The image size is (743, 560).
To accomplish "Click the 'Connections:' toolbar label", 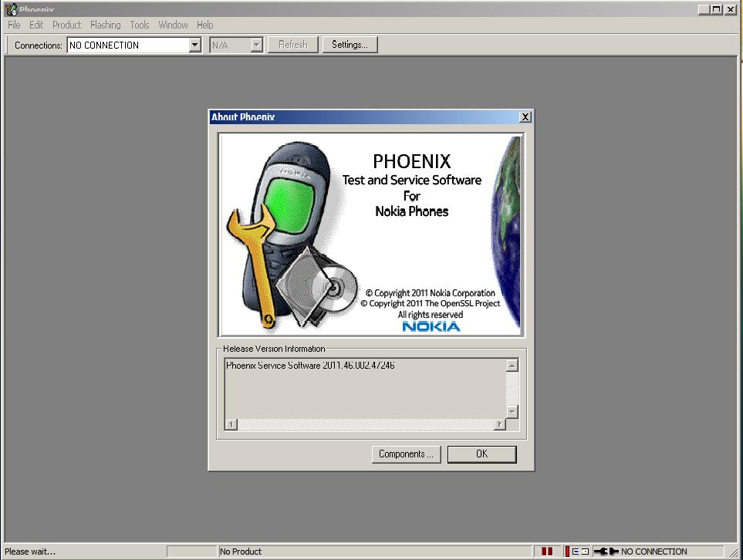I will pyautogui.click(x=39, y=46).
